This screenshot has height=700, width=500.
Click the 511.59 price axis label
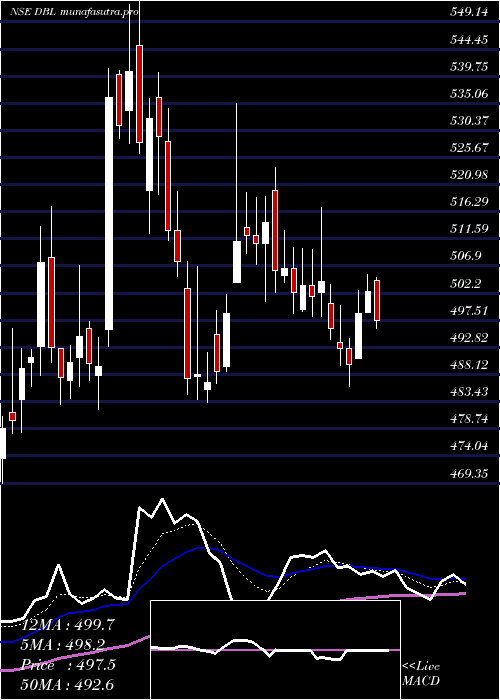click(469, 229)
